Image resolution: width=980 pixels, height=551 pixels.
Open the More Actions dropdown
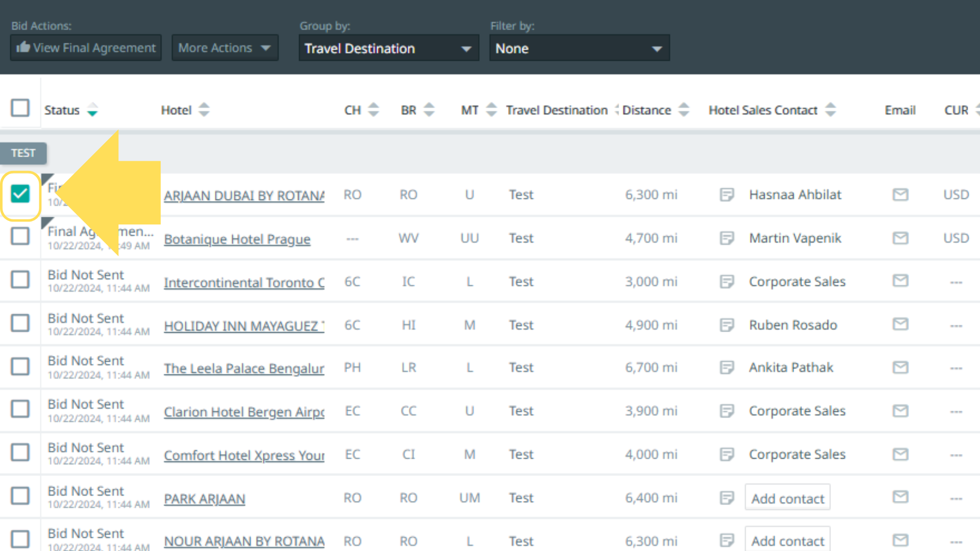(225, 48)
